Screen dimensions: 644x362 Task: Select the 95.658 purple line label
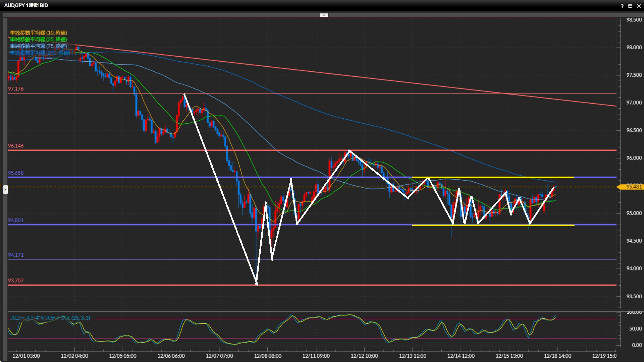pyautogui.click(x=16, y=173)
